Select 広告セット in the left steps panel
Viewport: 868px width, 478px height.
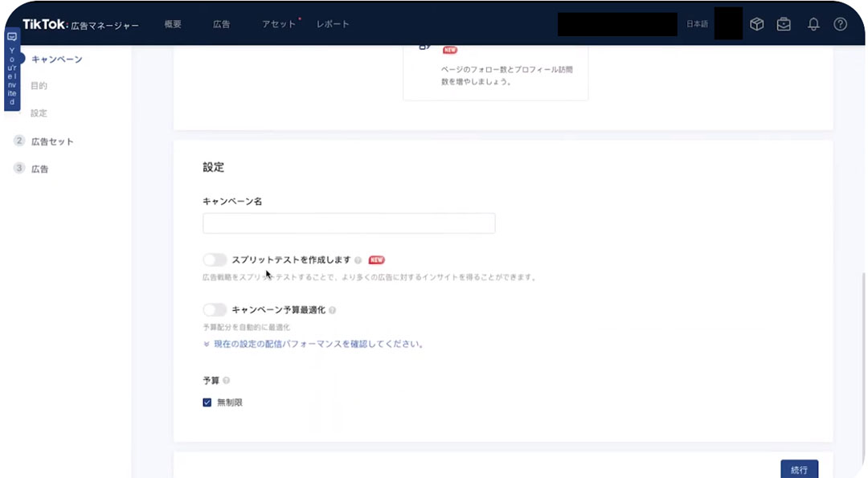coord(52,141)
